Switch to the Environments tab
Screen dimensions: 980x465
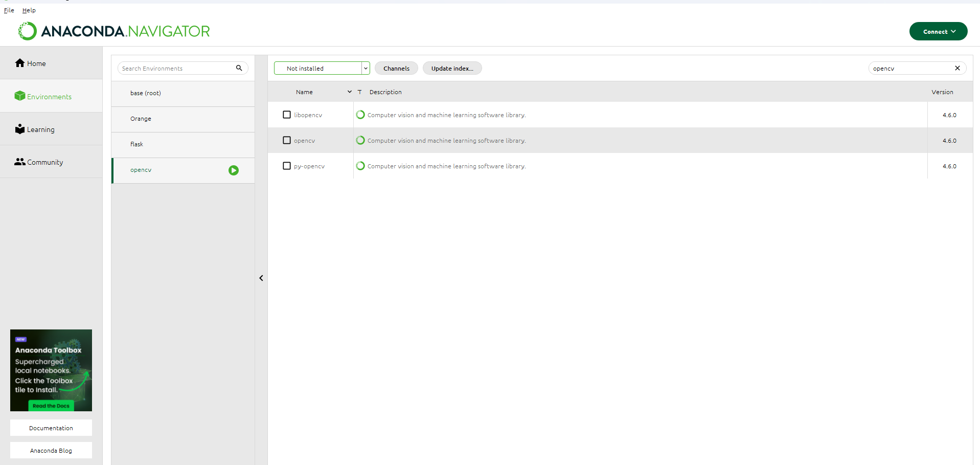pos(51,96)
